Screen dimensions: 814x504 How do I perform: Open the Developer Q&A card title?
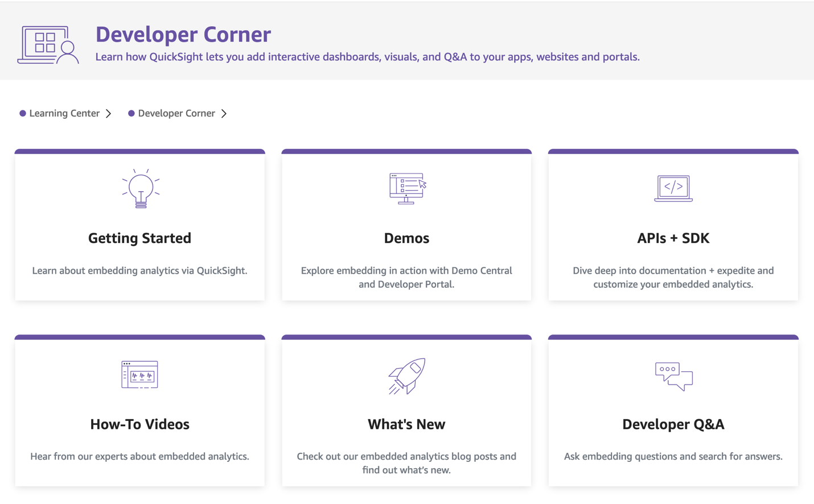coord(673,424)
